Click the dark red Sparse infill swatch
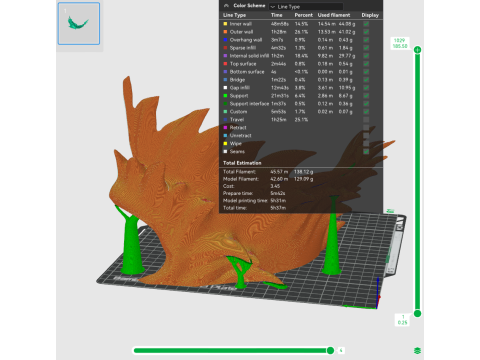This screenshot has width=480, height=360. pyautogui.click(x=225, y=48)
